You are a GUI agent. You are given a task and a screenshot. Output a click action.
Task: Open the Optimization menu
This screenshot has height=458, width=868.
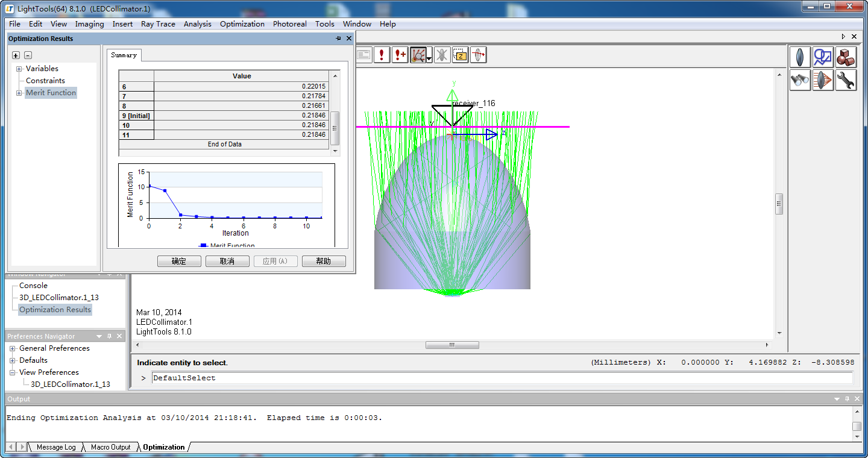point(242,24)
